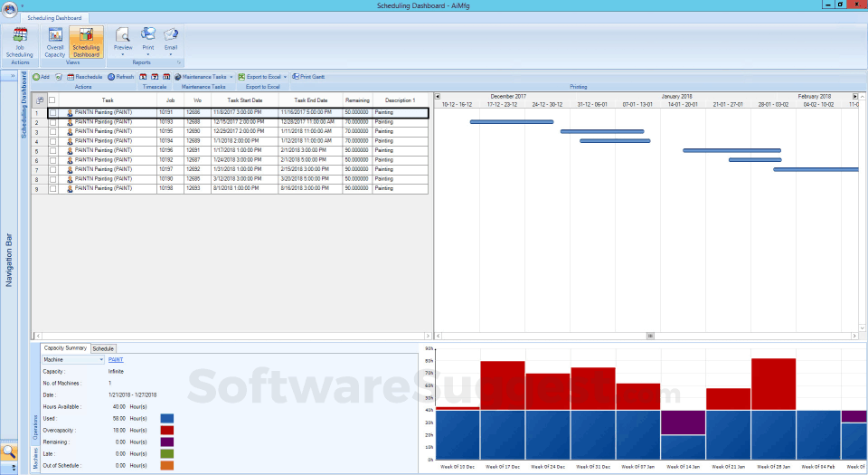This screenshot has width=868, height=475.
Task: Switch to Overall Capacity view
Action: pos(55,42)
